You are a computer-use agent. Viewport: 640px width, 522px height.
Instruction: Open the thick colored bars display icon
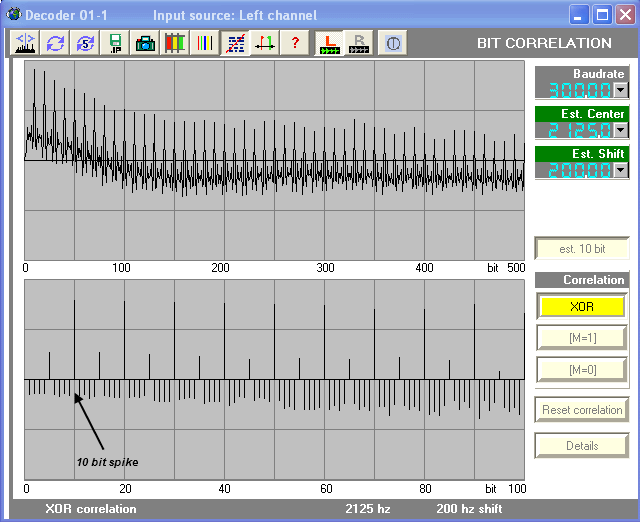176,43
